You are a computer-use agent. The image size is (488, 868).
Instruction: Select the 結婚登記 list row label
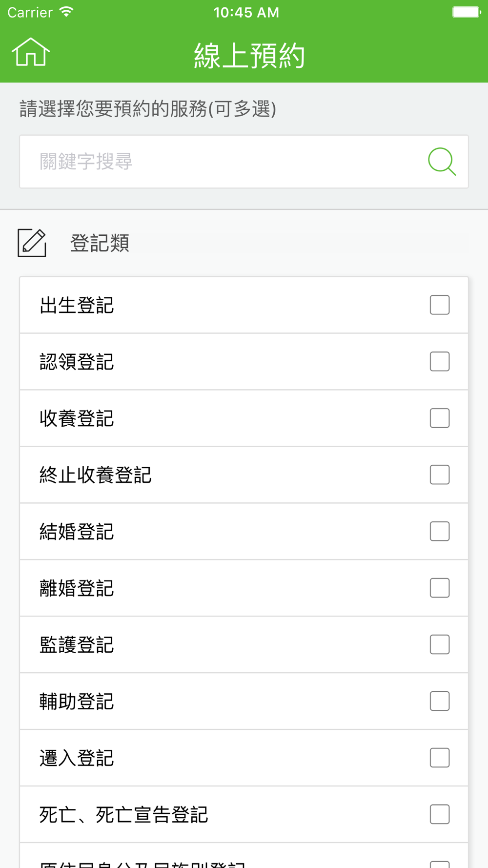pyautogui.click(x=77, y=532)
